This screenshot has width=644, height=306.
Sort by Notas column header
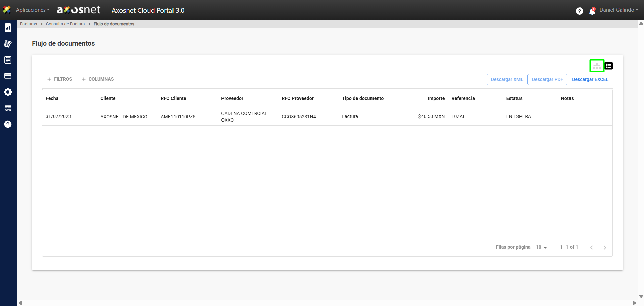[x=567, y=98]
